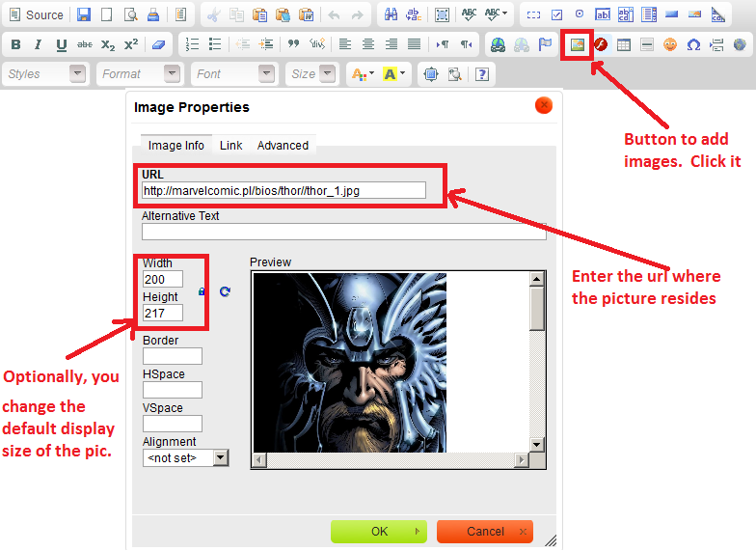This screenshot has width=756, height=551.
Task: Click the Save disk icon
Action: click(x=84, y=14)
